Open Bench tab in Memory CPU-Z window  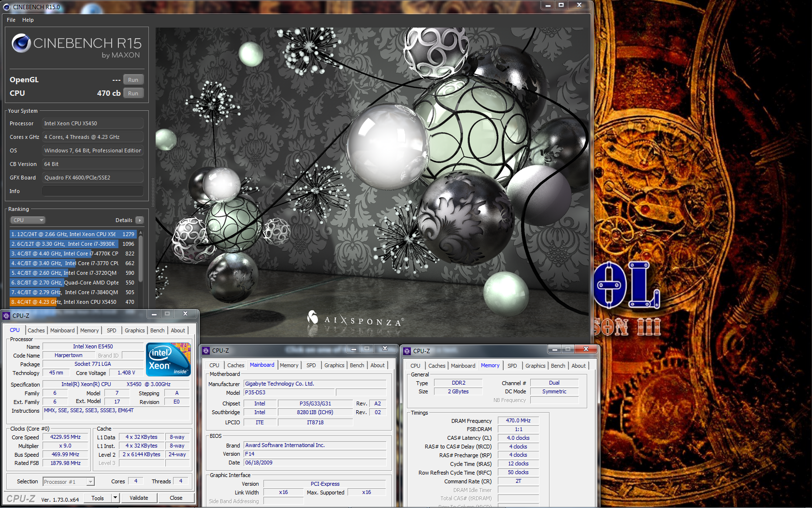coord(558,366)
